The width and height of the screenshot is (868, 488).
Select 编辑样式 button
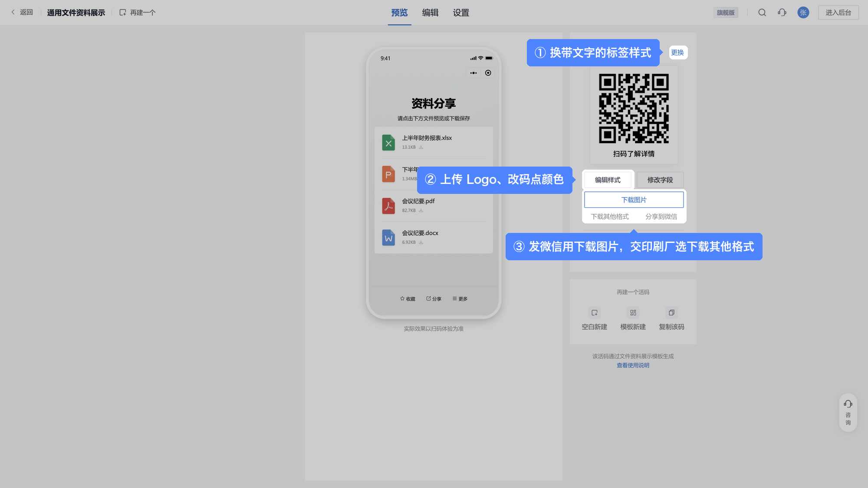(x=608, y=180)
